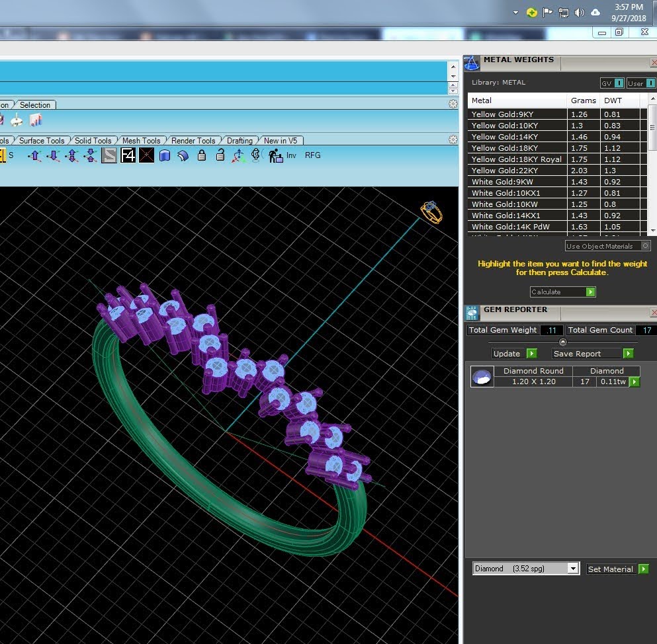Click the network connection tray icon

click(564, 13)
